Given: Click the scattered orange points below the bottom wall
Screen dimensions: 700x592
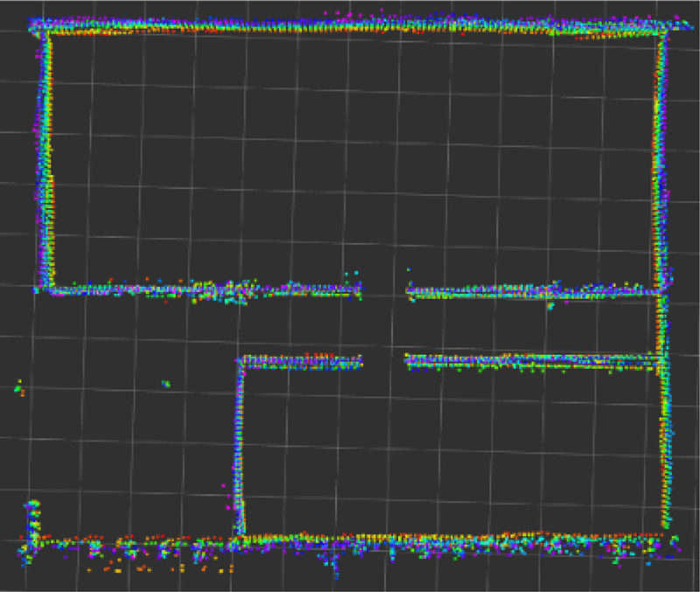Looking at the screenshot, I should (x=157, y=567).
